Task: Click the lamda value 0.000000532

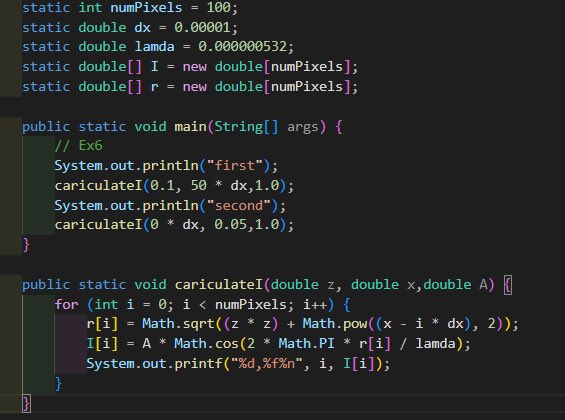Action: [243, 46]
